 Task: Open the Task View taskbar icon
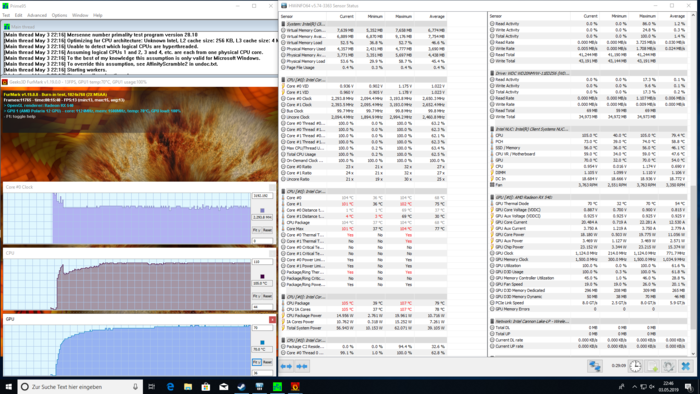pos(151,387)
